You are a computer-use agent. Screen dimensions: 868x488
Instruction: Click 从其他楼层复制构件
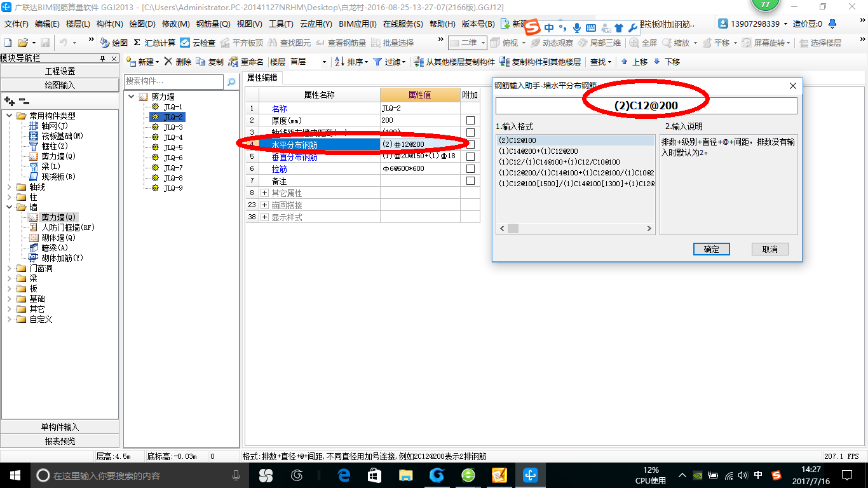coord(454,62)
